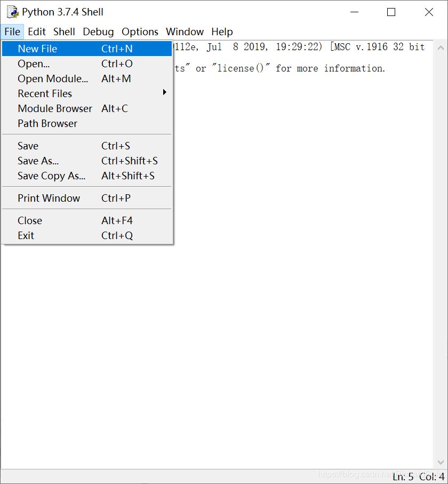Choose New File from the File menu
The height and width of the screenshot is (484, 448).
[x=87, y=49]
